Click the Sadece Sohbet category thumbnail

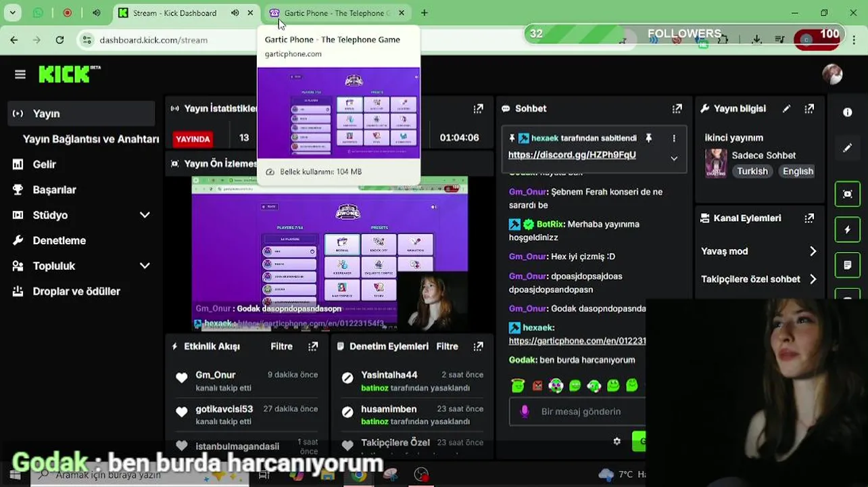(x=716, y=163)
